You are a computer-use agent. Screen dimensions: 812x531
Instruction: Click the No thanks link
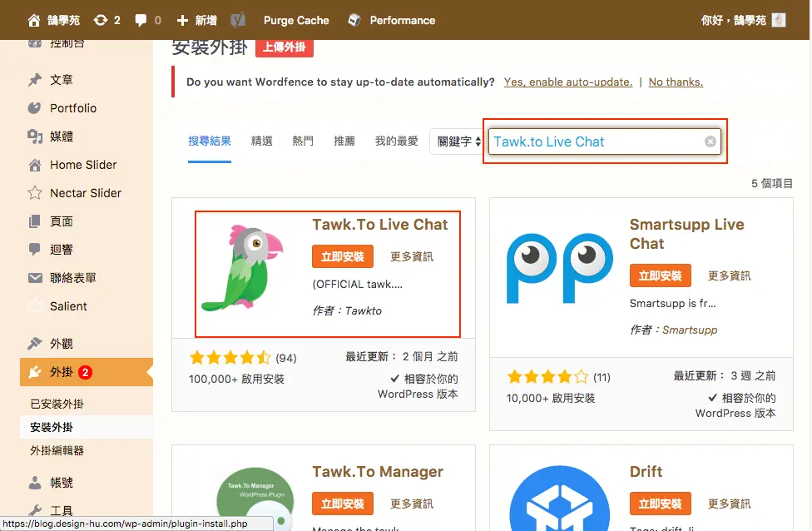tap(676, 82)
